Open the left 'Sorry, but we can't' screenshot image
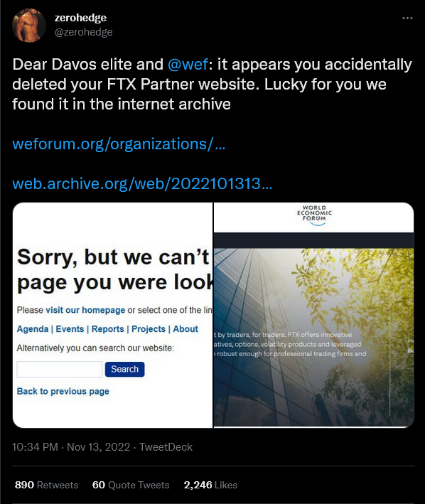 (x=112, y=315)
